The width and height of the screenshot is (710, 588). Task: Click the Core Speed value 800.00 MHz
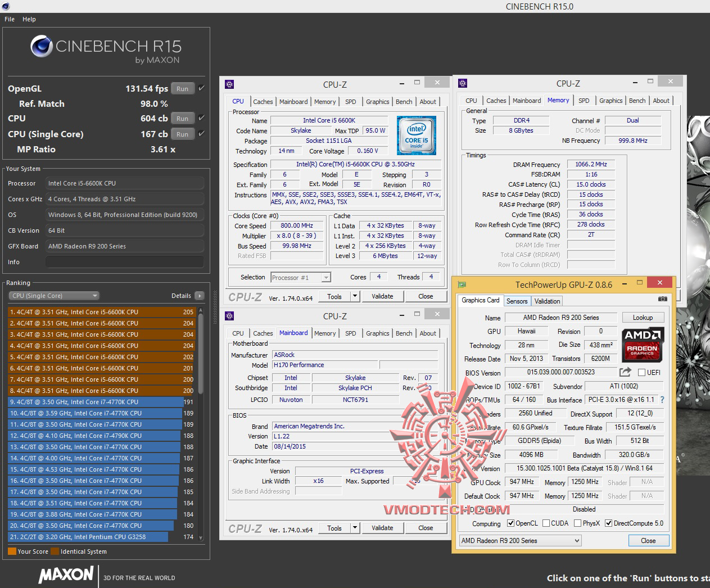(297, 225)
